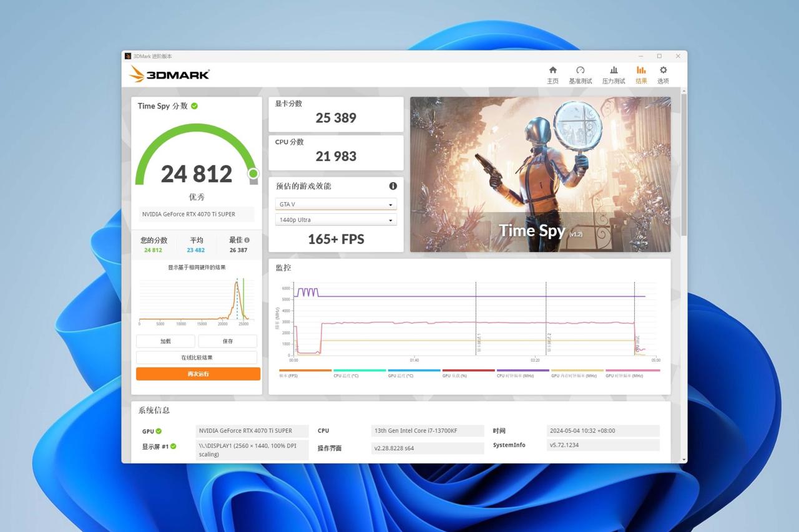Click the 保存 (Save) button
Image resolution: width=799 pixels, height=532 pixels.
[228, 341]
